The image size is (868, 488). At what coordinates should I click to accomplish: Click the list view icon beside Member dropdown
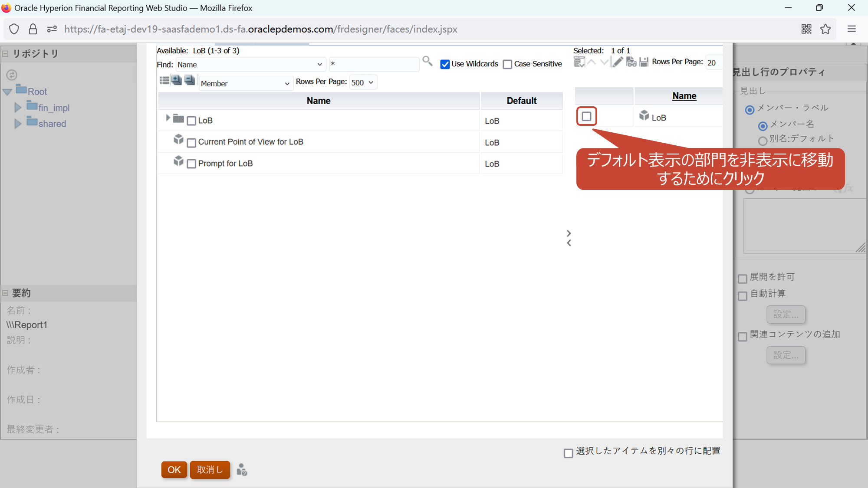click(x=164, y=80)
